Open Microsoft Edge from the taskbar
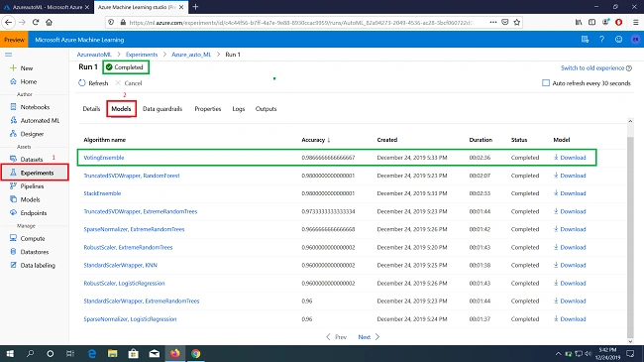Viewport: 644px width, 362px height. point(92,354)
